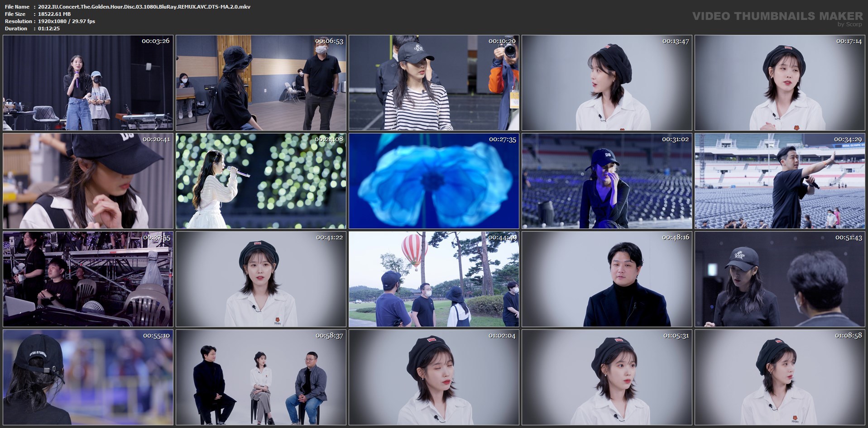View the frame at 01:02:04

434,377
